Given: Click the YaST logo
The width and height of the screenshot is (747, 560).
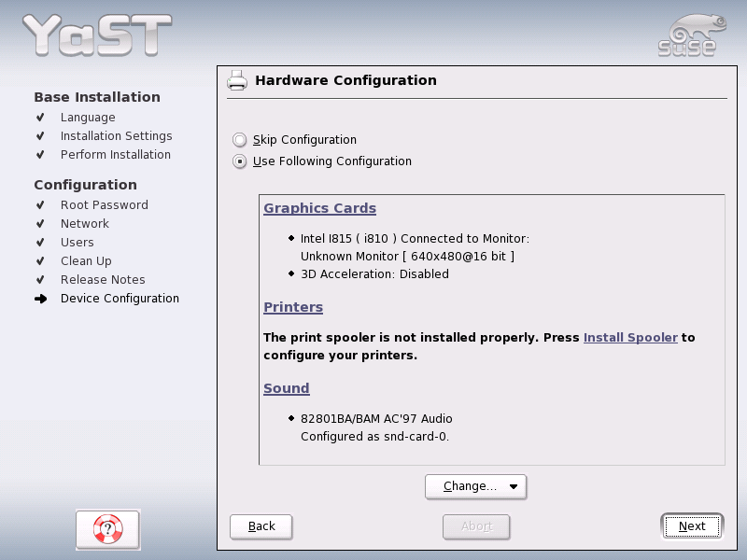Looking at the screenshot, I should click(x=97, y=35).
